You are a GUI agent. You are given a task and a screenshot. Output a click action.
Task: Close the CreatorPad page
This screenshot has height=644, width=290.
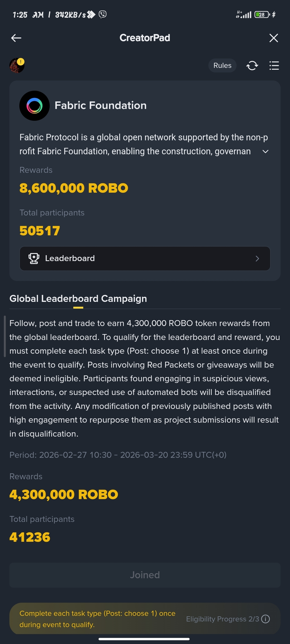[274, 38]
